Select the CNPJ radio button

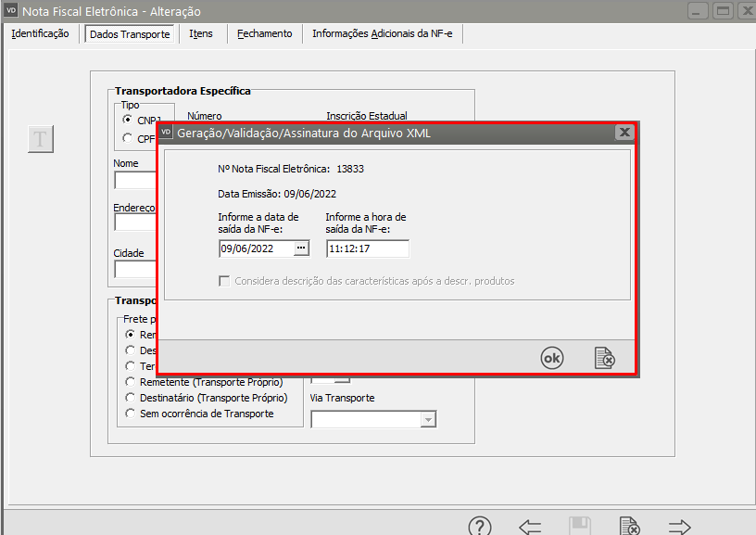pos(129,120)
